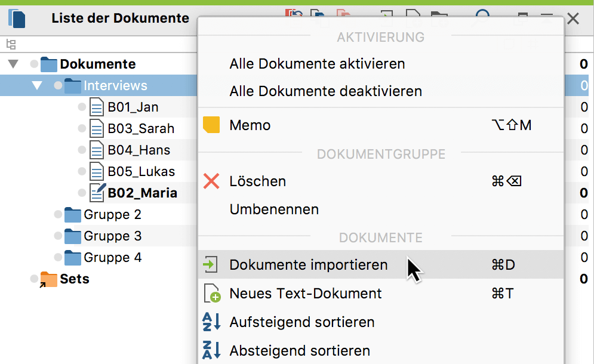Click the magnifier search icon in the toolbar

[482, 14]
